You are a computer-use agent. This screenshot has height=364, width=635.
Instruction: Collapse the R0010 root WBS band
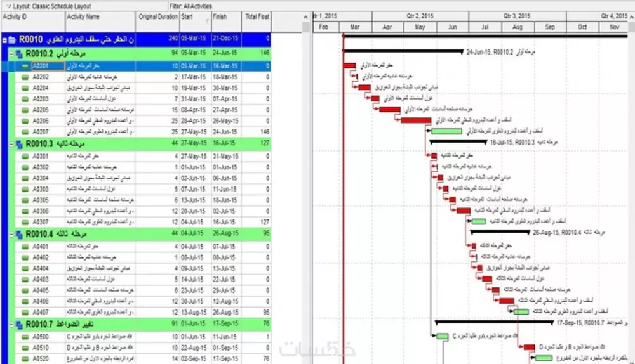4,40
